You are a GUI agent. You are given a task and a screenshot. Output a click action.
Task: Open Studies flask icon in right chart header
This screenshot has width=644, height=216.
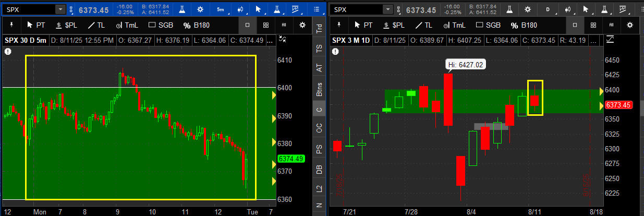510,9
